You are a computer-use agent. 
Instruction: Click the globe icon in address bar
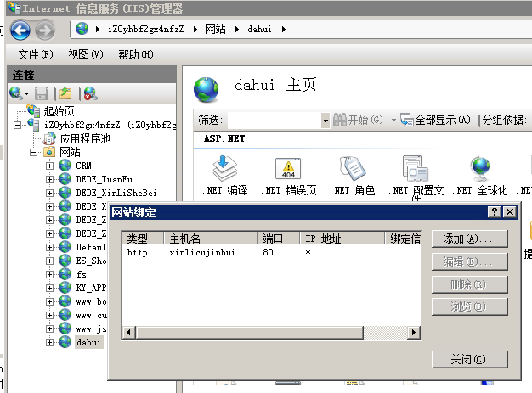[x=82, y=29]
